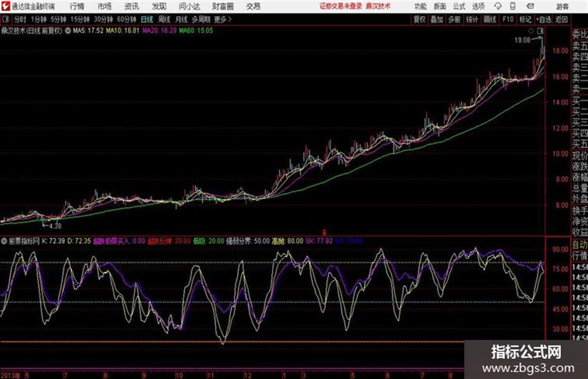Expand the 更多 periods chevron
588x379 pixels.
(x=230, y=19)
